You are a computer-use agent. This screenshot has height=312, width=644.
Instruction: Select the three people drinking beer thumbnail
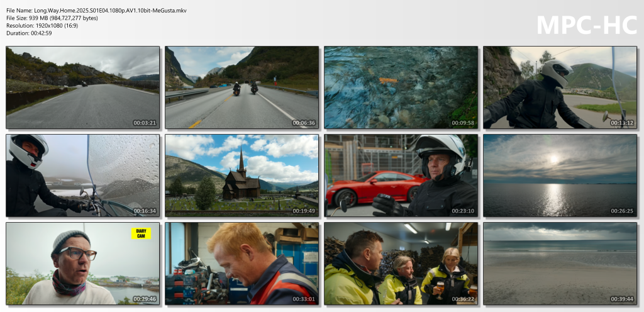(x=401, y=264)
